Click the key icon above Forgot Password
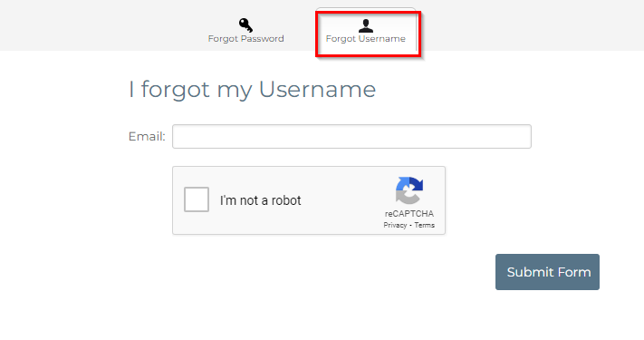Screen dimensions: 644x340 [x=245, y=25]
